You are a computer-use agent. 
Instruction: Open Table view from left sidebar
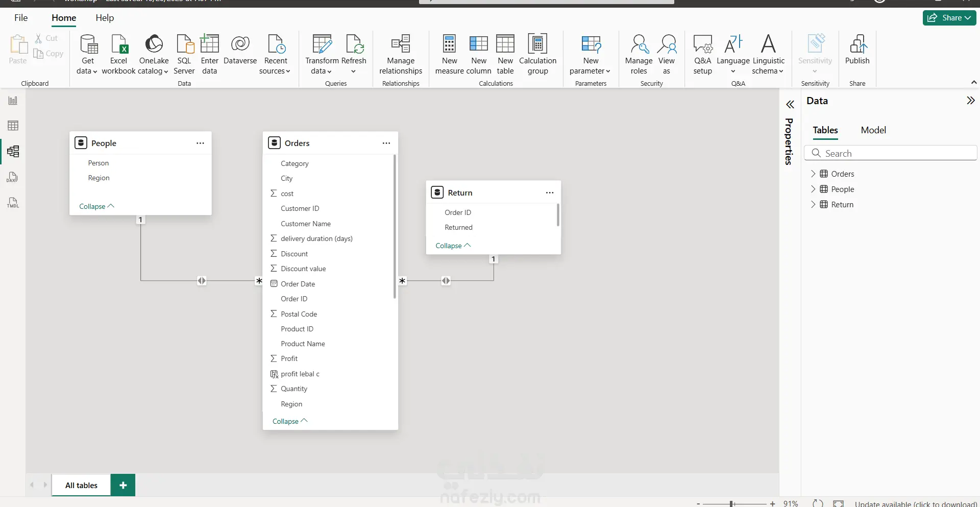pyautogui.click(x=13, y=126)
